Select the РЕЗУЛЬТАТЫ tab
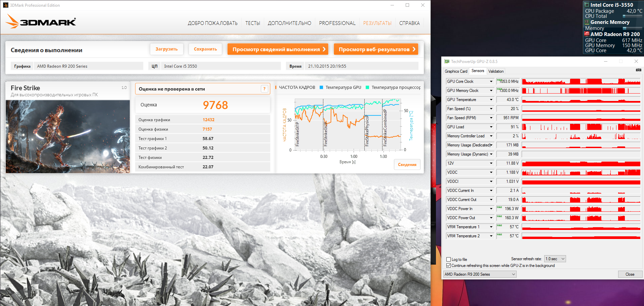 click(x=377, y=23)
